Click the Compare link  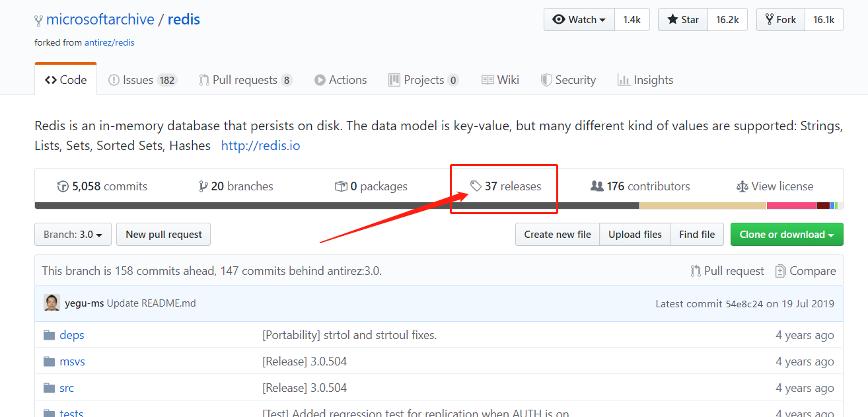click(x=805, y=271)
